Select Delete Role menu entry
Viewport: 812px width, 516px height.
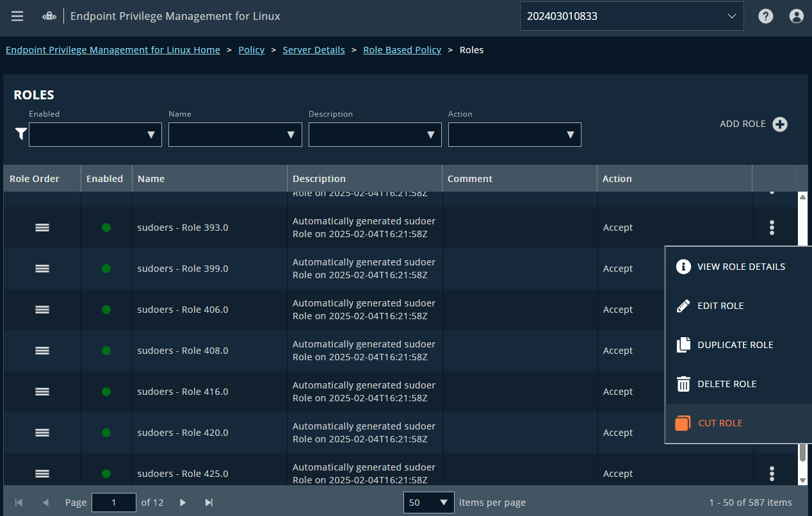[x=739, y=384]
